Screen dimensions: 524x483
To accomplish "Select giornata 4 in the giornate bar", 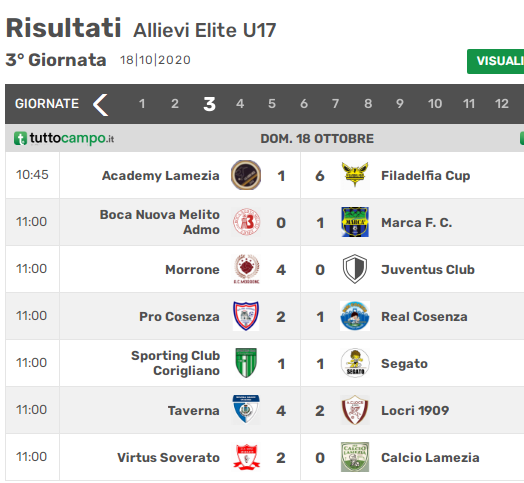I will point(240,104).
